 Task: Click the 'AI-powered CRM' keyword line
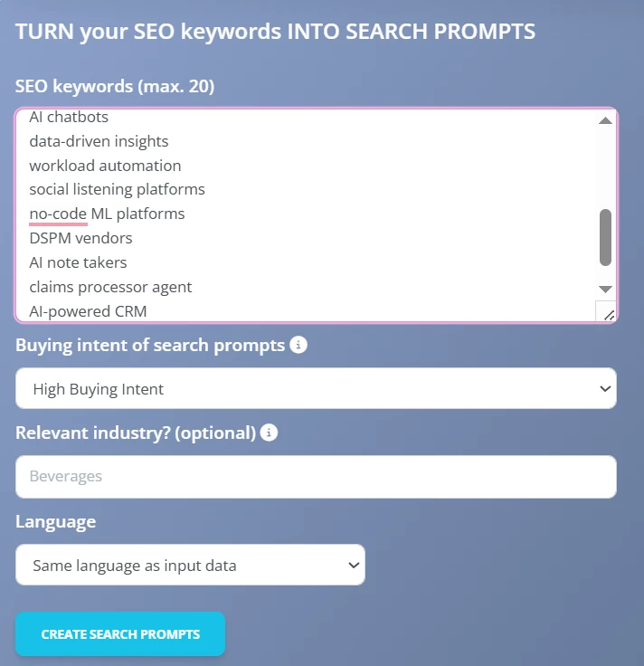pos(88,310)
